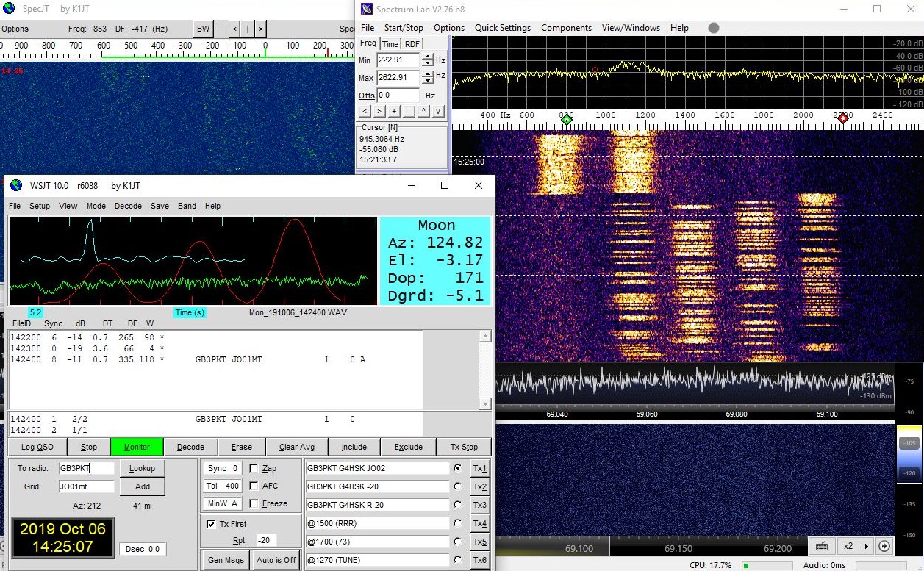Image resolution: width=924 pixels, height=571 pixels.
Task: Uncheck the Tx First checkbox
Action: (x=212, y=524)
